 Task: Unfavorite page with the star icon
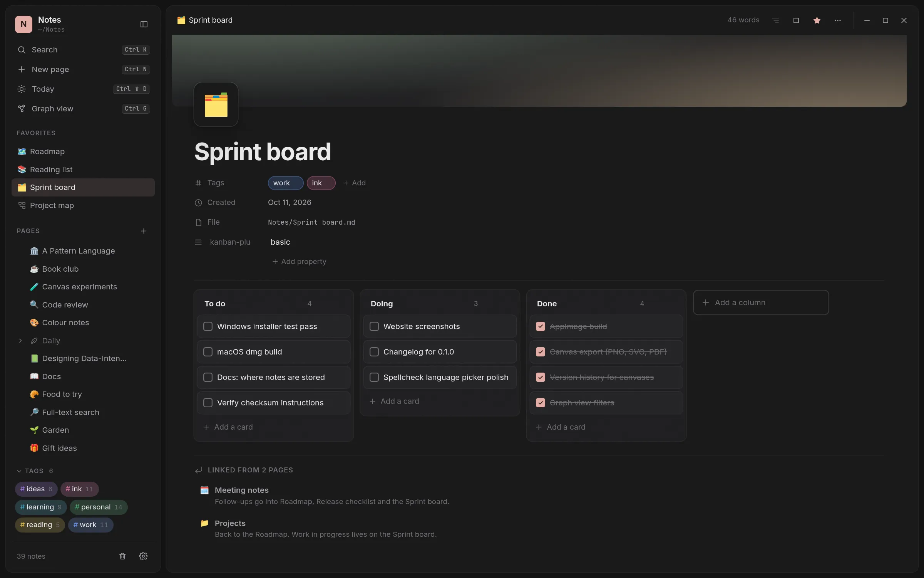(x=817, y=20)
